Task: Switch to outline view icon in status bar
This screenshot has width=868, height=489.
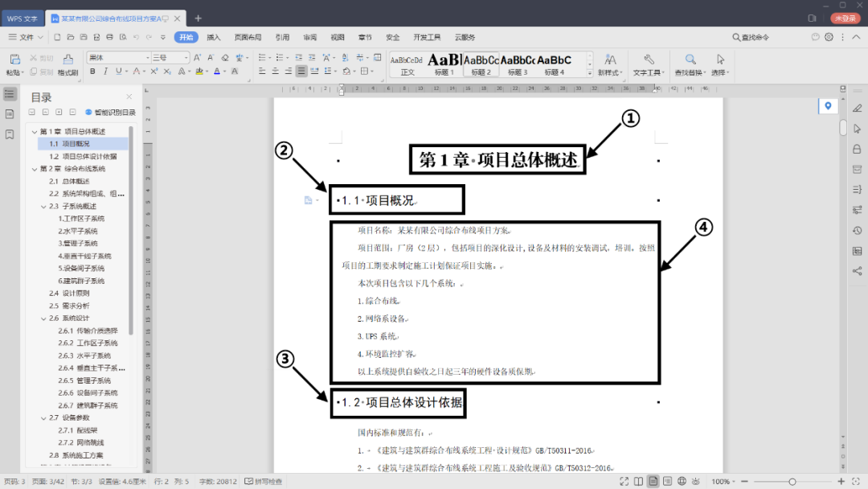Action: point(667,481)
